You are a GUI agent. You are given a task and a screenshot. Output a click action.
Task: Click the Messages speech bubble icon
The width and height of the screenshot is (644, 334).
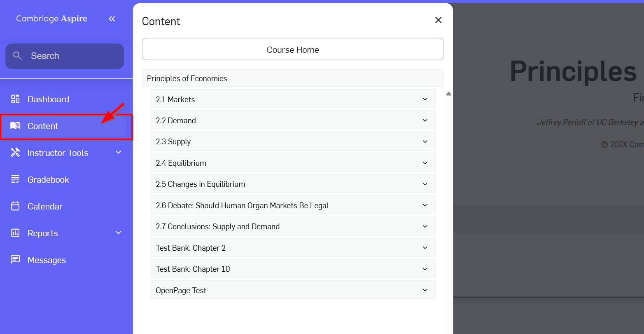click(15, 260)
